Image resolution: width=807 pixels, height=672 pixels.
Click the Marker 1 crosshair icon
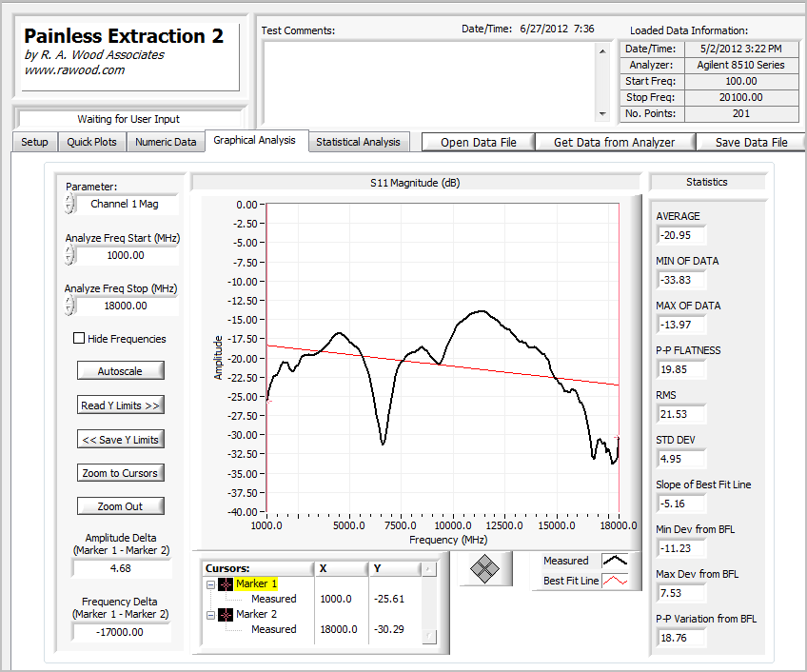click(x=226, y=583)
